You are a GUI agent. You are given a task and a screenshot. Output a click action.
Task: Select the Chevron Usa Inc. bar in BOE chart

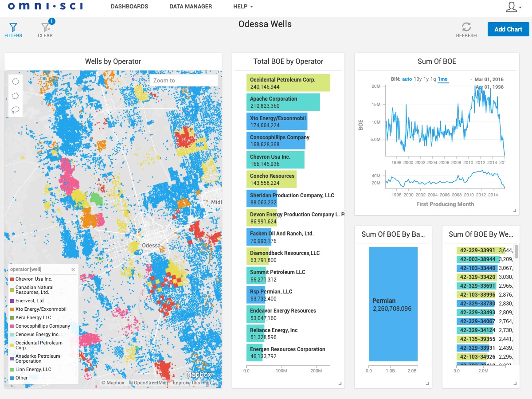275,160
